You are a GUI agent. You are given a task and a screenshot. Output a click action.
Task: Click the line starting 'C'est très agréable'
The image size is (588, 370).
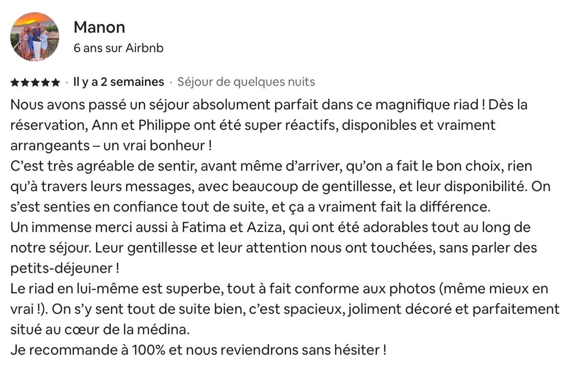271,166
